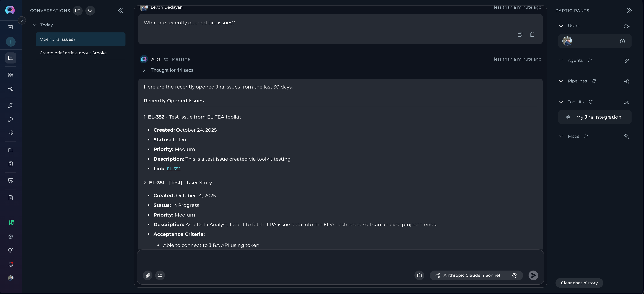Refresh the Agents list

click(x=590, y=60)
